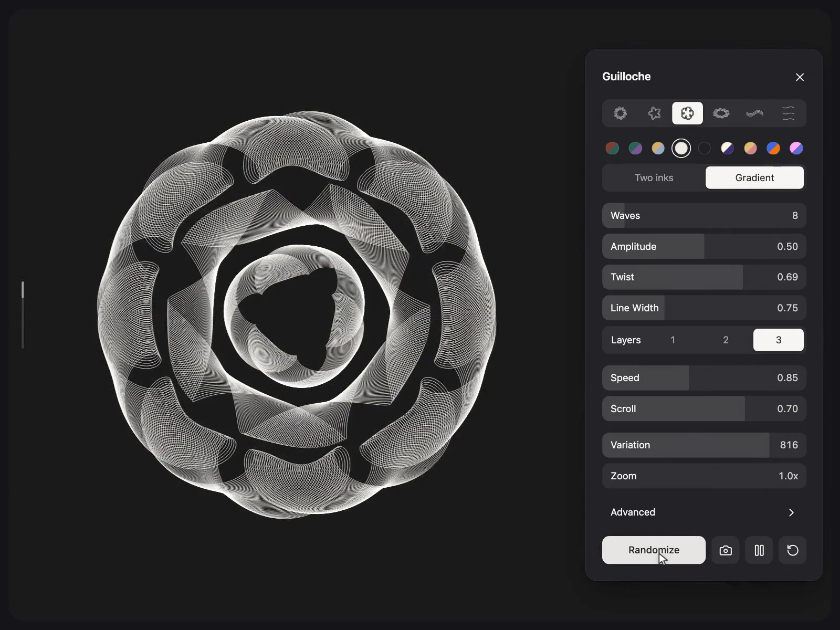Image resolution: width=840 pixels, height=630 pixels.
Task: Click the guilloche rosette artwork on the canvas
Action: 297,314
